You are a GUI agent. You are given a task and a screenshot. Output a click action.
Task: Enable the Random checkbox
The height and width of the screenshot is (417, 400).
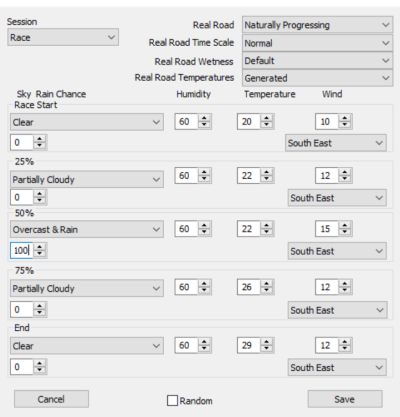pyautogui.click(x=172, y=400)
